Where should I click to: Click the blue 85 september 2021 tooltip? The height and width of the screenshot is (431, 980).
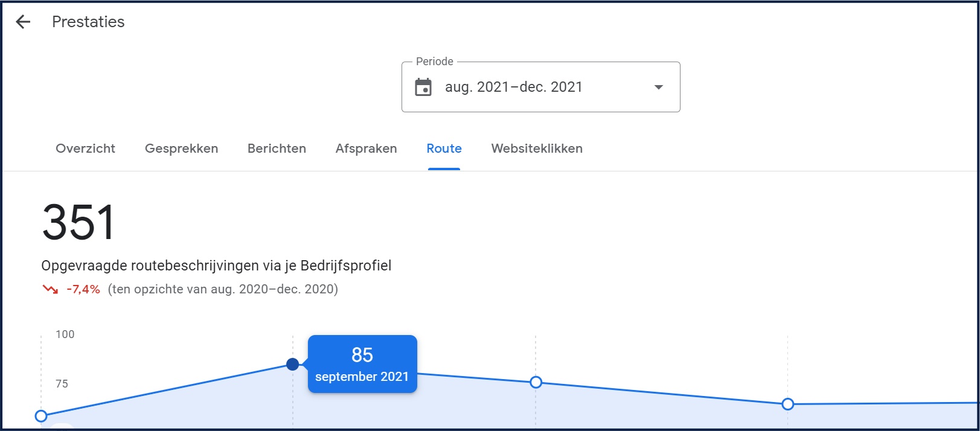(x=362, y=364)
